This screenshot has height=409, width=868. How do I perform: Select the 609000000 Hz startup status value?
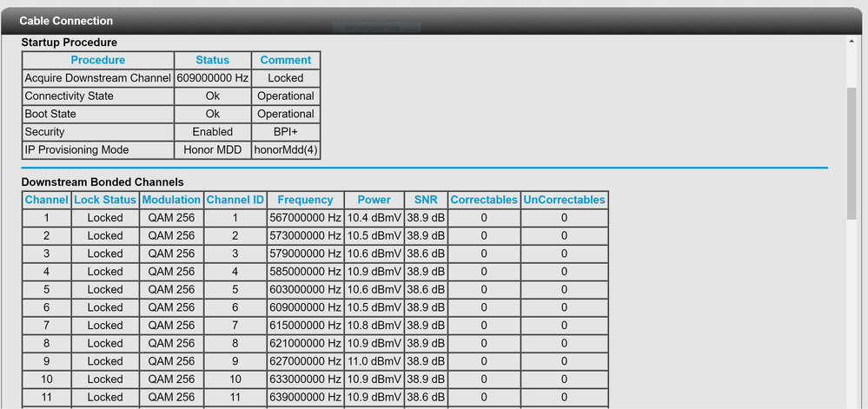click(x=213, y=78)
